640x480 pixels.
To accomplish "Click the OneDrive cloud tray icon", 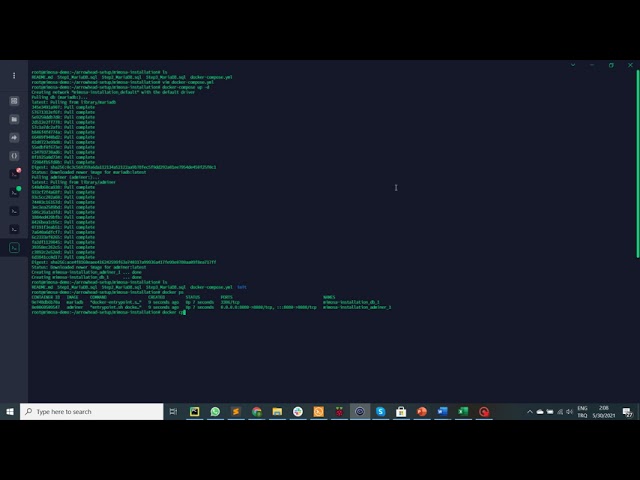I will 540,411.
